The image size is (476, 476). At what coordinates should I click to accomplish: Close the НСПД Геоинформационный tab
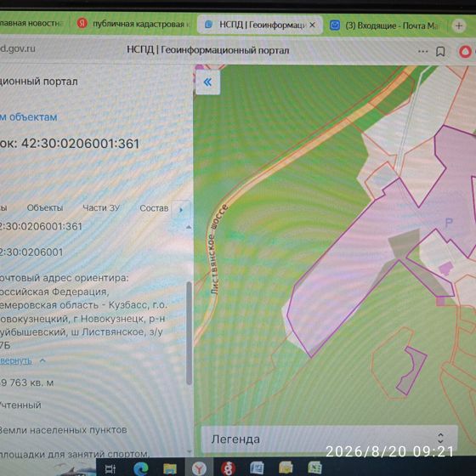pos(312,25)
